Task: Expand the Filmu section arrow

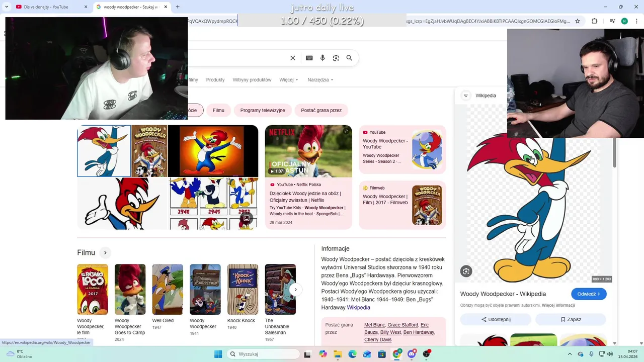Action: click(x=105, y=253)
